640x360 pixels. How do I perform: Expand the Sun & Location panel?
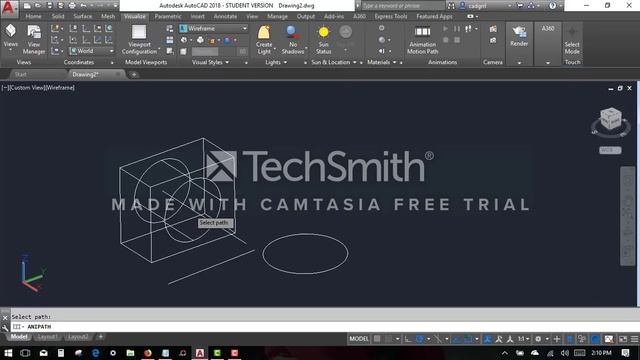[x=334, y=62]
